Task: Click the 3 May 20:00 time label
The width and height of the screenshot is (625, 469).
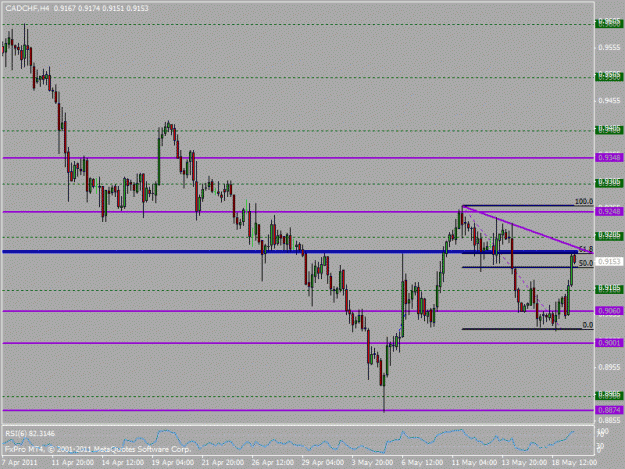Action: coord(372,462)
